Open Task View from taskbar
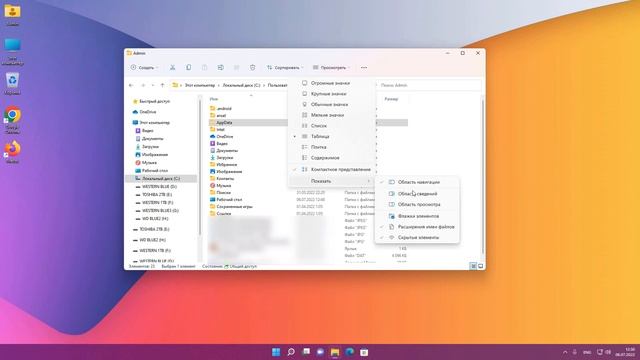The height and width of the screenshot is (360, 640). point(306,352)
